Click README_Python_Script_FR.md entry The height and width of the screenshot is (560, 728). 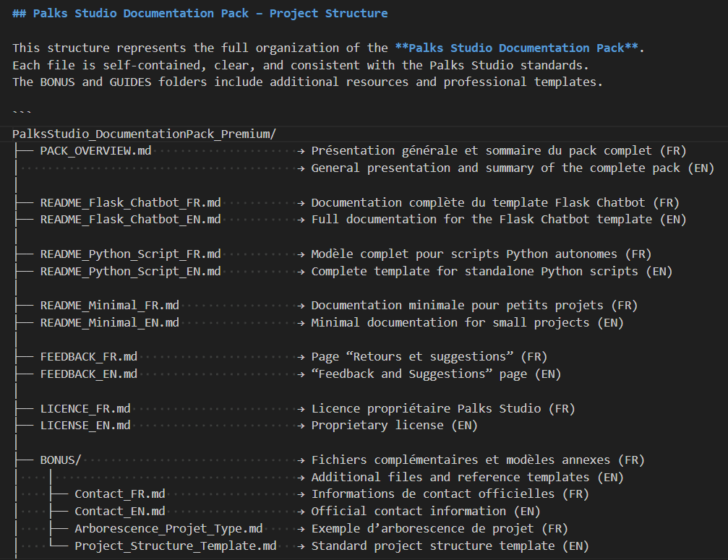[x=130, y=254]
